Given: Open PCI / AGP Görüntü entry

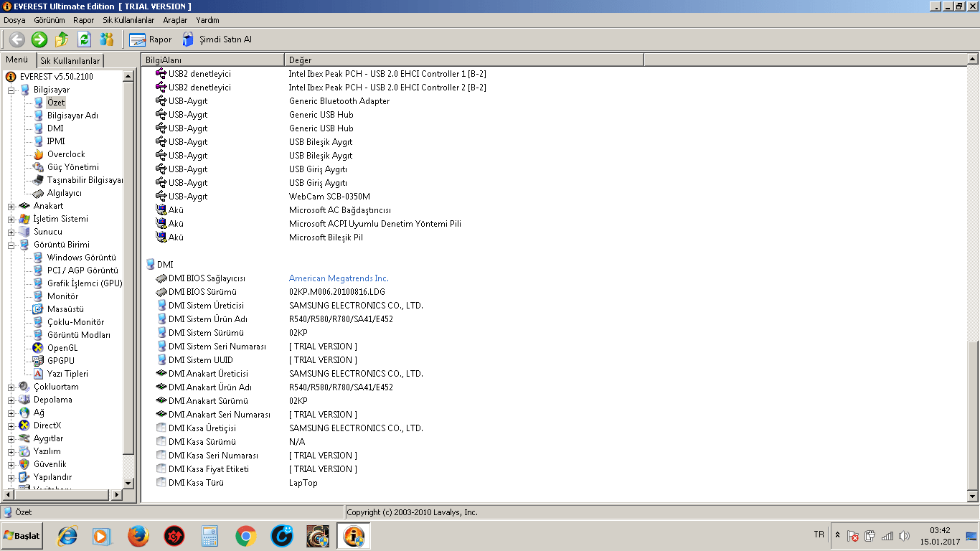Looking at the screenshot, I should pos(83,270).
